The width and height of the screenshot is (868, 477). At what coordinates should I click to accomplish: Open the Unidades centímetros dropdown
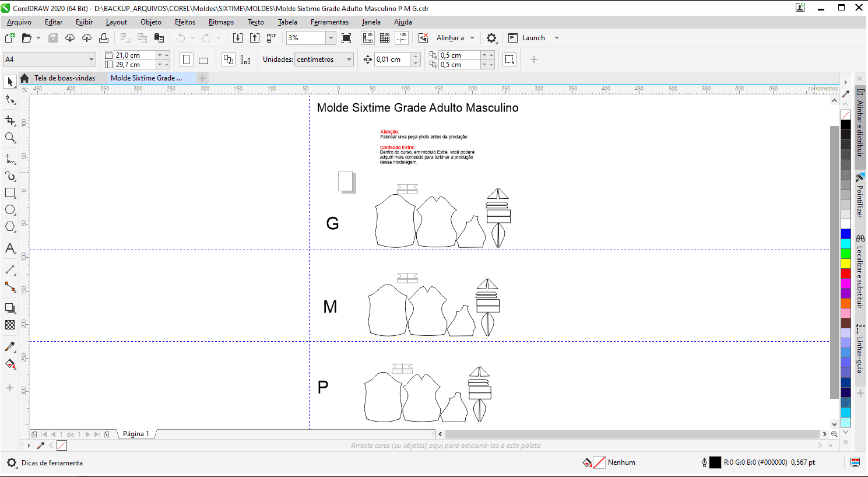click(x=349, y=59)
